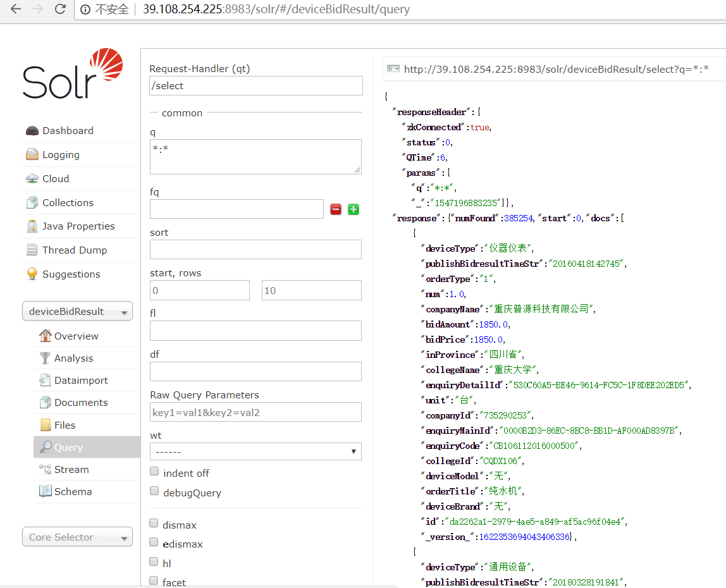Image resolution: width=726 pixels, height=588 pixels.
Task: Click the rows value field
Action: pyautogui.click(x=312, y=290)
